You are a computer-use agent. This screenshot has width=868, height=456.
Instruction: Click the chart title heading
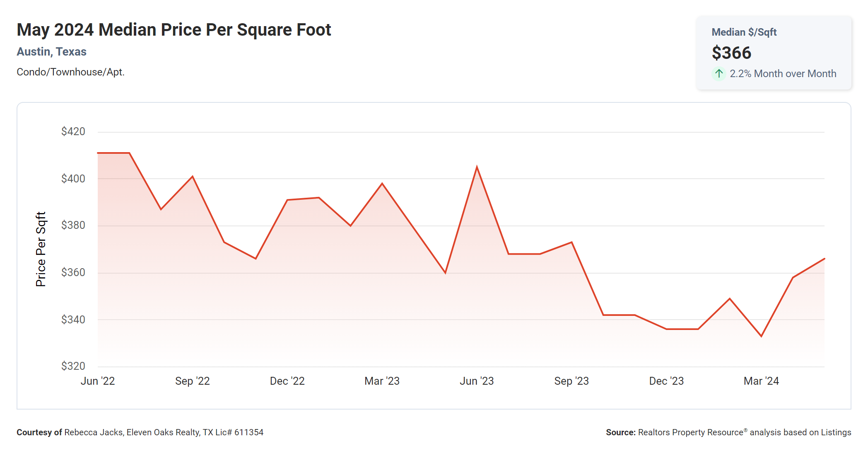tap(174, 30)
